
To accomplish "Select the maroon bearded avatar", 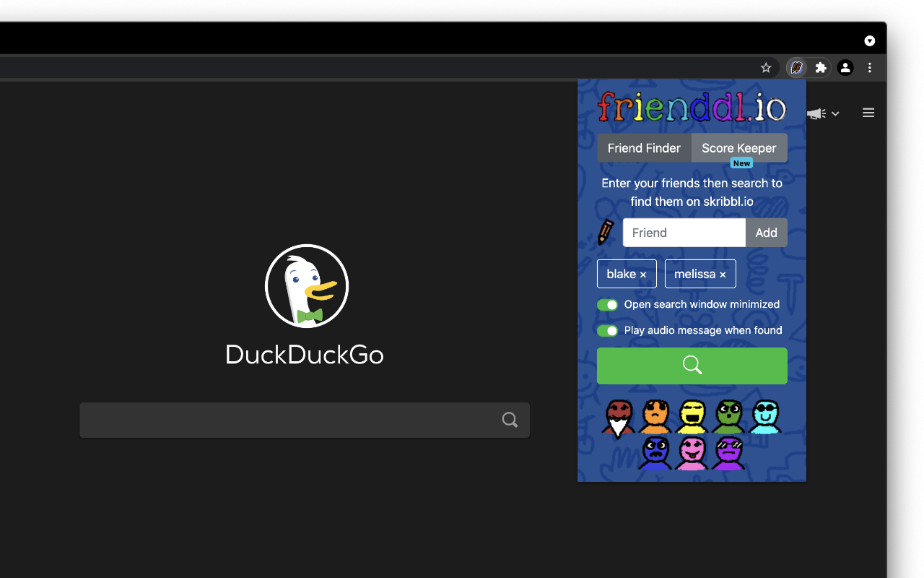I will [618, 417].
